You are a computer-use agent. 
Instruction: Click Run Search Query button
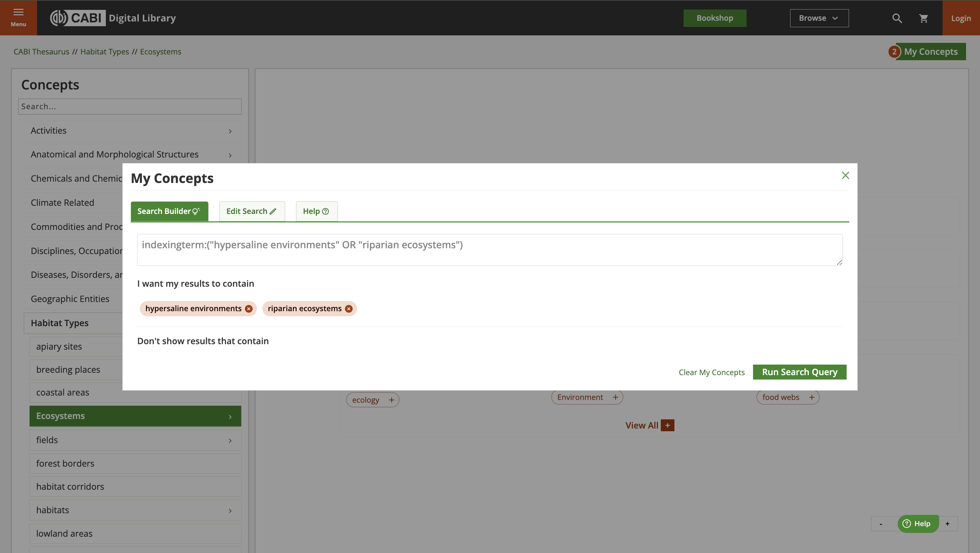799,372
